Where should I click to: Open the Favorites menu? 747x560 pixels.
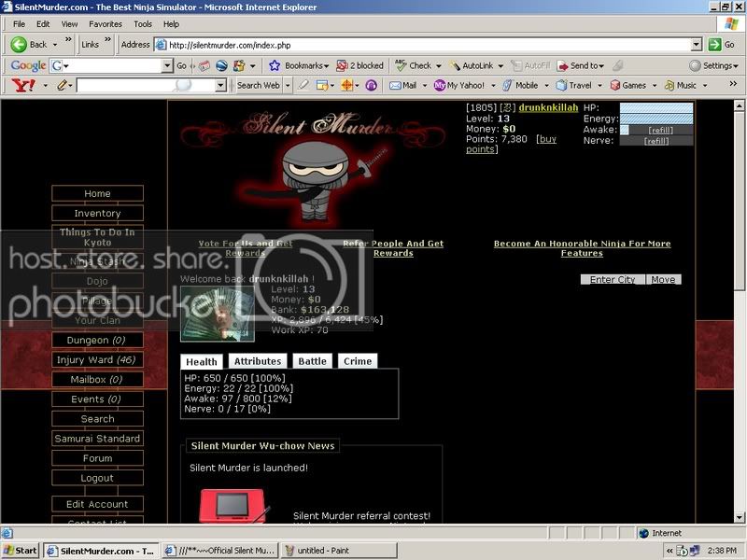click(x=106, y=24)
